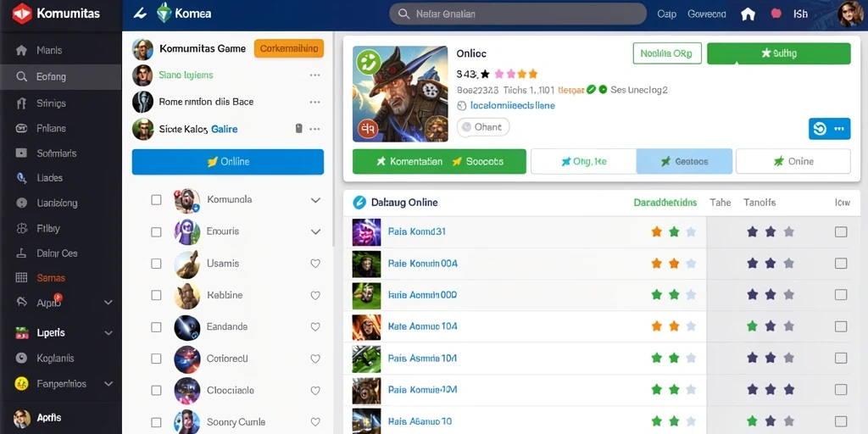868x434 pixels.
Task: Set Tanolfs star rating for Kate Aomuo 104
Action: pos(770,326)
